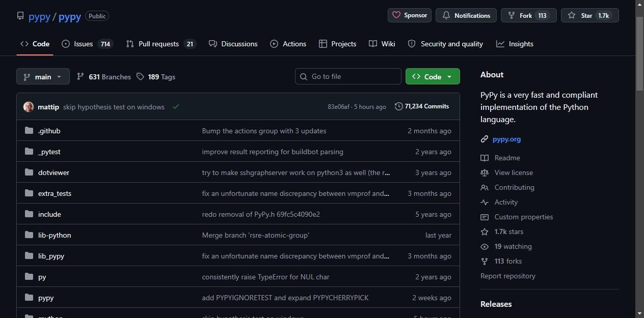644x318 pixels.
Task: Click the fork icon on Fork button
Action: click(x=512, y=15)
